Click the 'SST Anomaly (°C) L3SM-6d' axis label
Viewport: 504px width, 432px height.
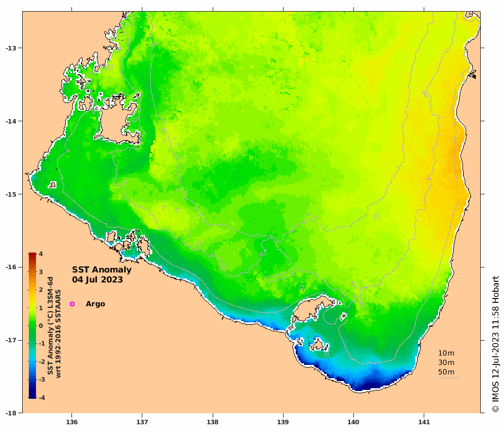pos(50,326)
